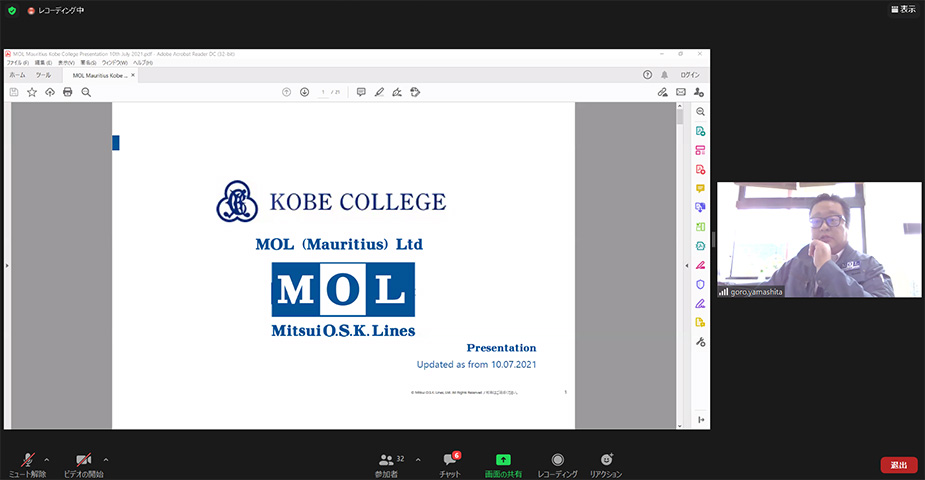Click the Save file icon in Acrobat toolbar
Image resolution: width=925 pixels, height=480 pixels.
click(x=14, y=92)
